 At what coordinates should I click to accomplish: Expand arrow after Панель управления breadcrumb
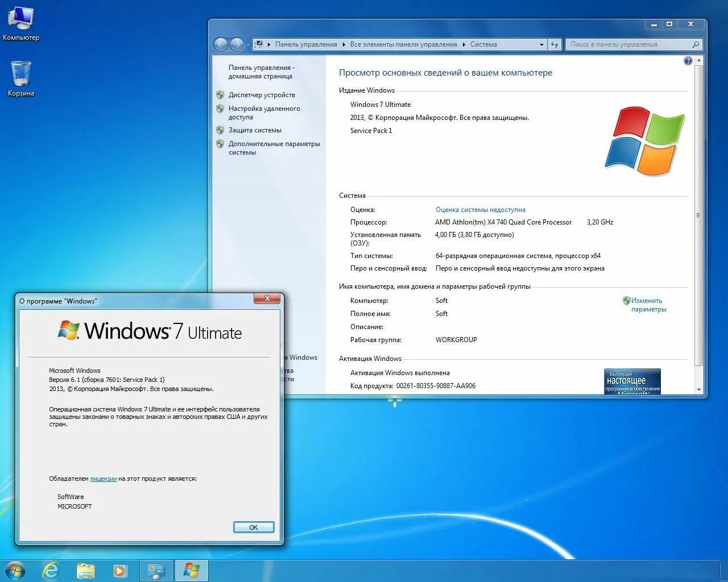(x=344, y=44)
